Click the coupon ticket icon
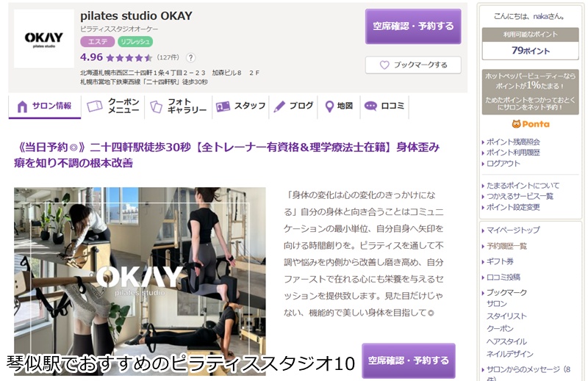Image resolution: width=588 pixels, height=381 pixels. (95, 106)
